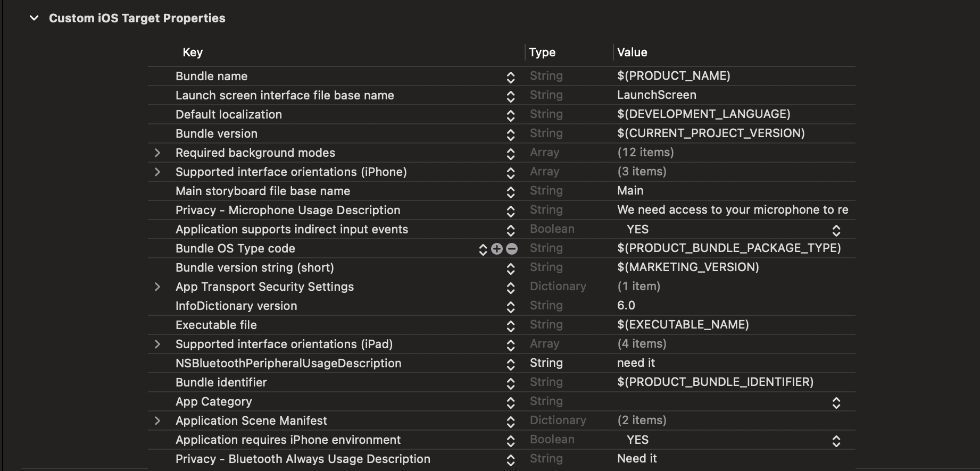Click the key stepper for Bundle identifier row
The image size is (980, 471).
(510, 383)
